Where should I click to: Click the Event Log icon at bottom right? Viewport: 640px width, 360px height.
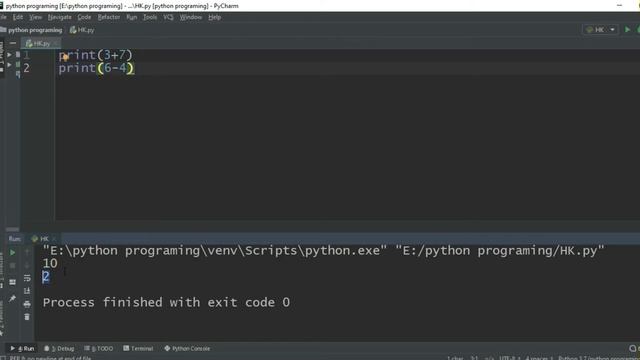633,348
